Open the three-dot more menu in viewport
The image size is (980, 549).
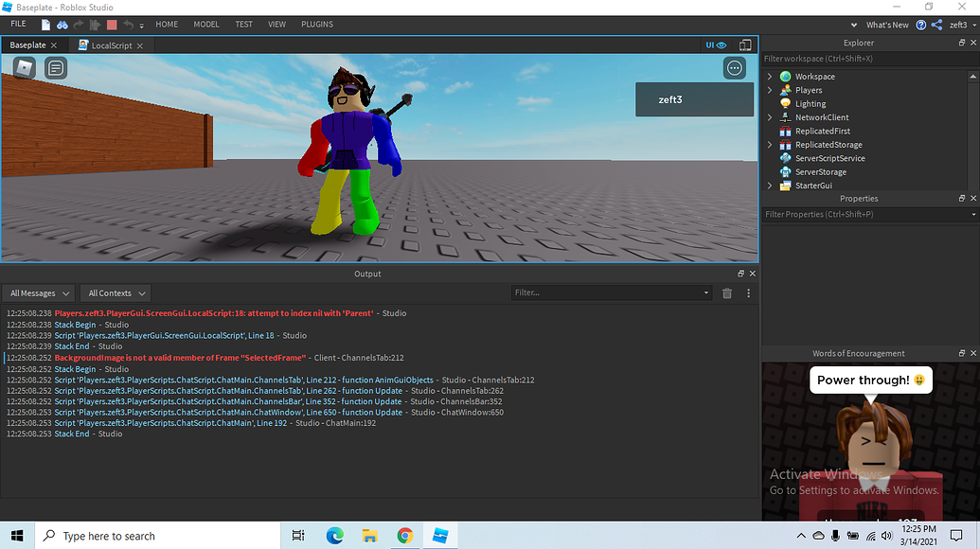click(735, 67)
